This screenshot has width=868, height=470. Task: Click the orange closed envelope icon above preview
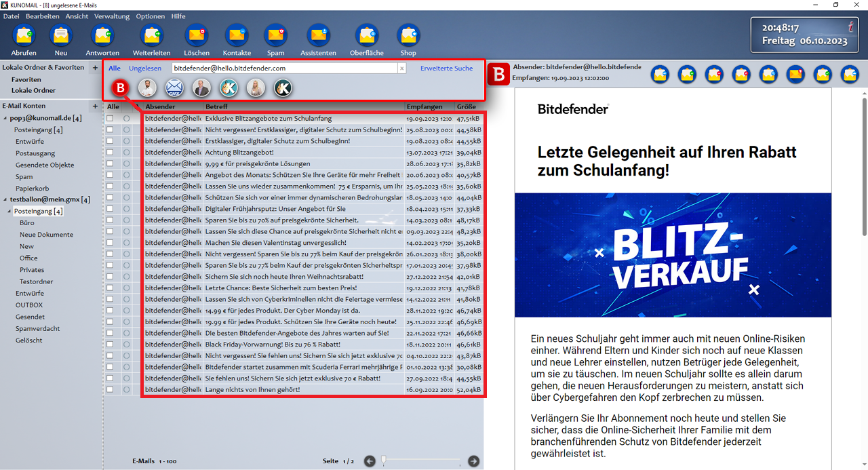795,74
